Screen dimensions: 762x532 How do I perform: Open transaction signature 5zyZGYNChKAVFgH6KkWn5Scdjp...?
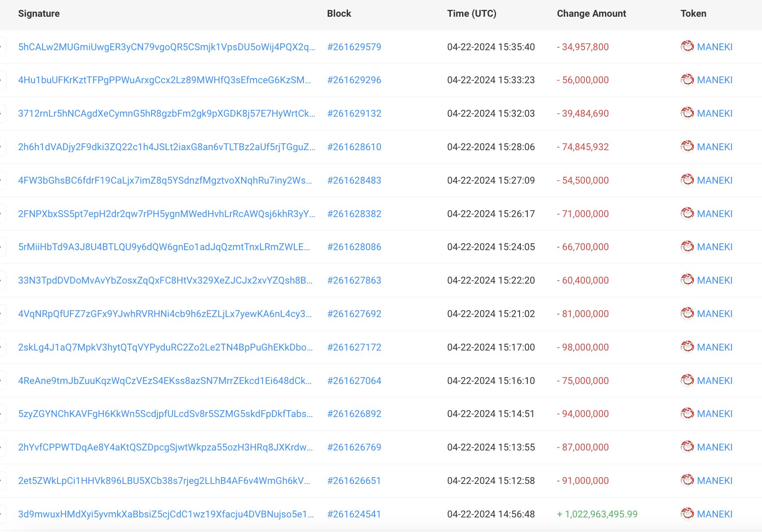(x=166, y=414)
